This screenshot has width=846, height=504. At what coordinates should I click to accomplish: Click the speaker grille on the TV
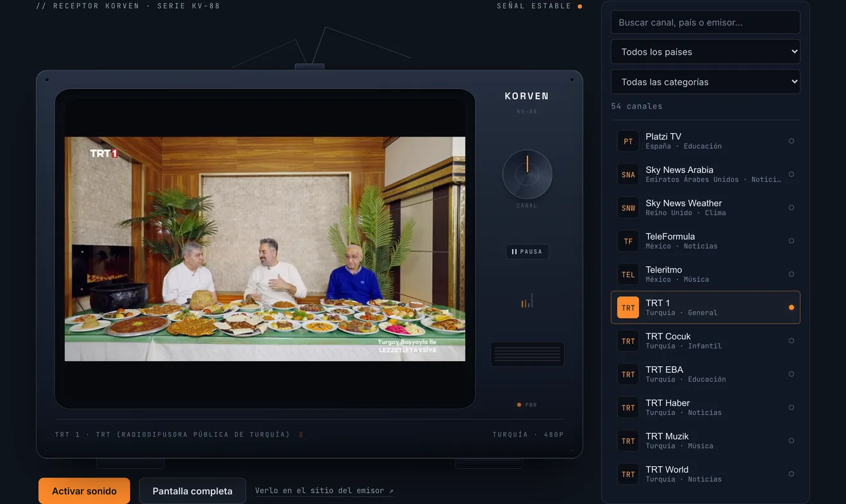pyautogui.click(x=527, y=354)
